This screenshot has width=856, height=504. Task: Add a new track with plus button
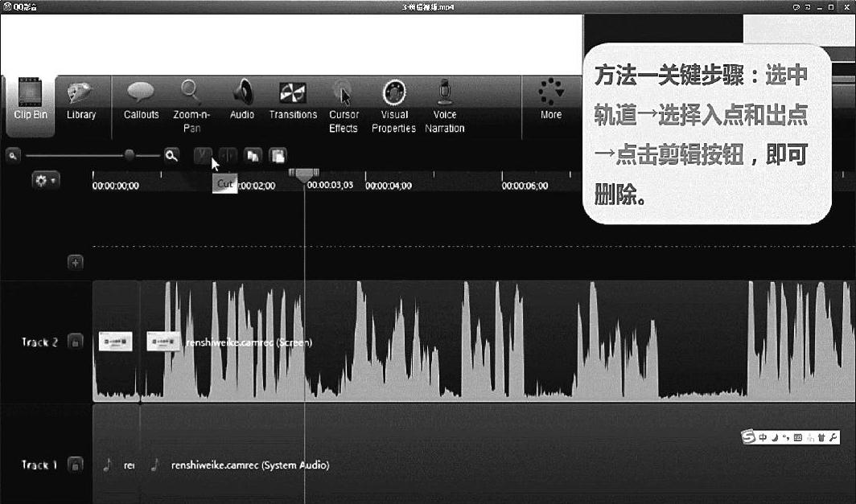75,262
